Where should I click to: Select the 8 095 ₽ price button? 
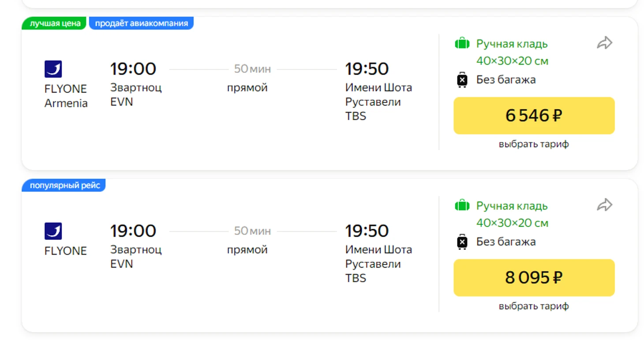click(x=534, y=278)
